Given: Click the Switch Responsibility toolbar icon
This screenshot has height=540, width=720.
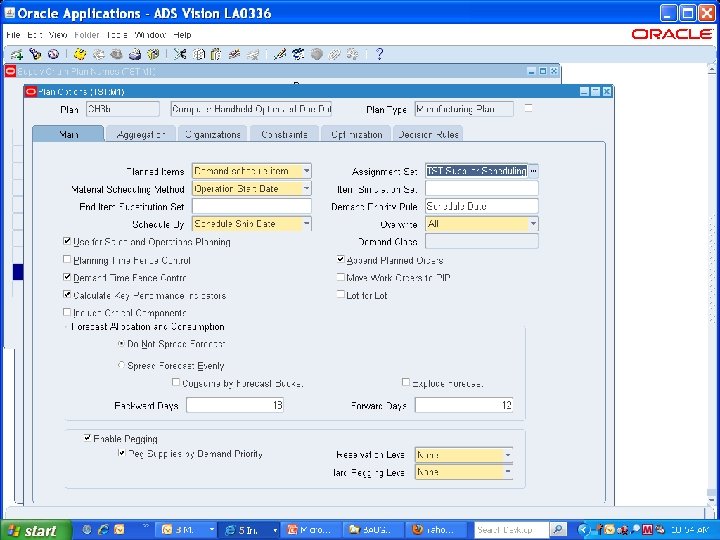Looking at the screenshot, I should tap(116, 55).
